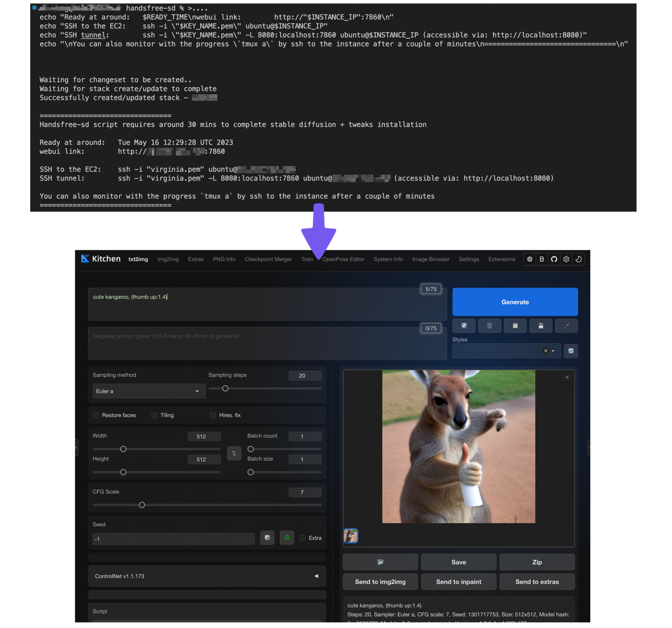Image resolution: width=672 pixels, height=628 pixels.
Task: Select the kangaroo image thumbnail in the gallery
Action: 351,536
